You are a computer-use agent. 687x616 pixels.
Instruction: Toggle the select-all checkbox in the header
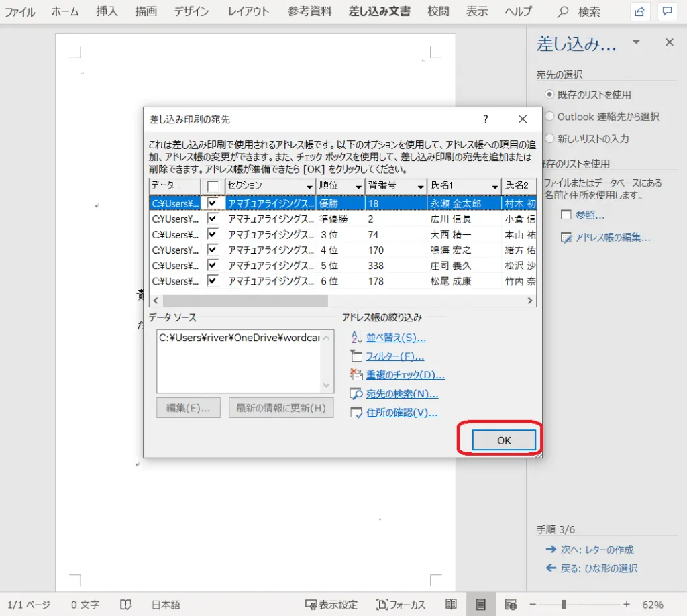tap(213, 186)
